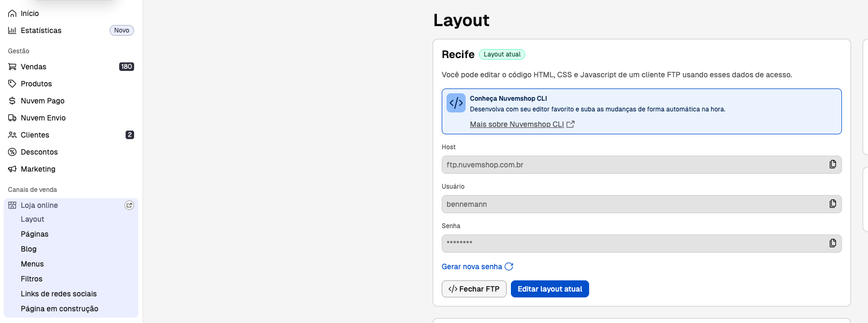The height and width of the screenshot is (323, 868).
Task: Click Gerar nova senha link
Action: (472, 267)
